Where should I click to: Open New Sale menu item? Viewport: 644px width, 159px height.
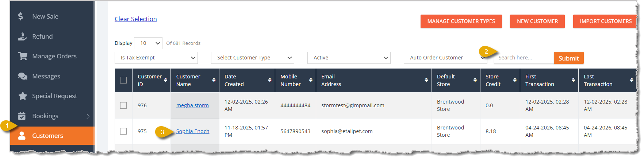pyautogui.click(x=45, y=16)
